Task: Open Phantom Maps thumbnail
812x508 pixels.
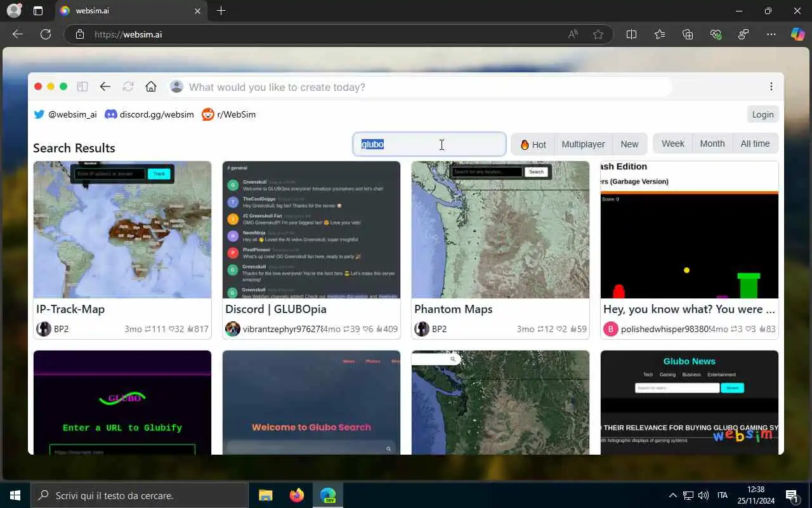Action: pyautogui.click(x=501, y=229)
